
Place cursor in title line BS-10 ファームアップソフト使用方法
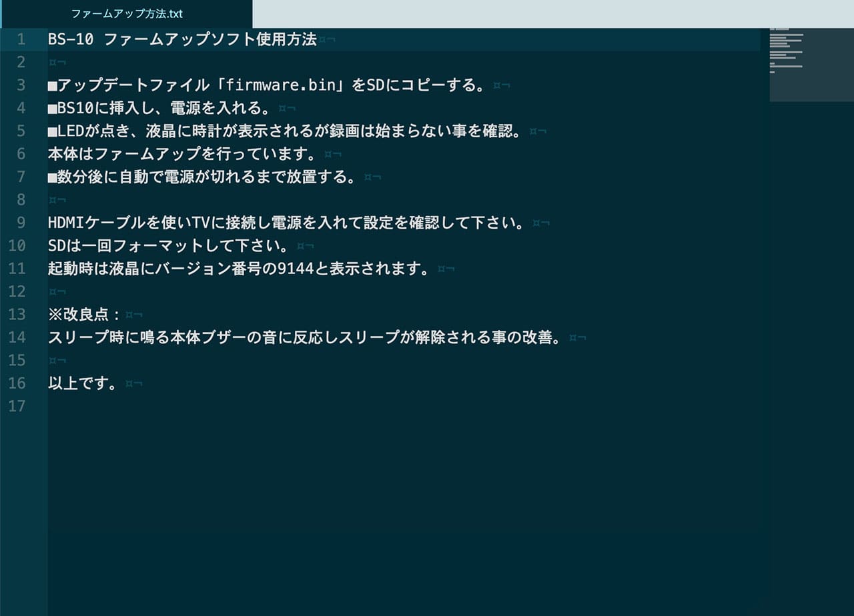[182, 39]
